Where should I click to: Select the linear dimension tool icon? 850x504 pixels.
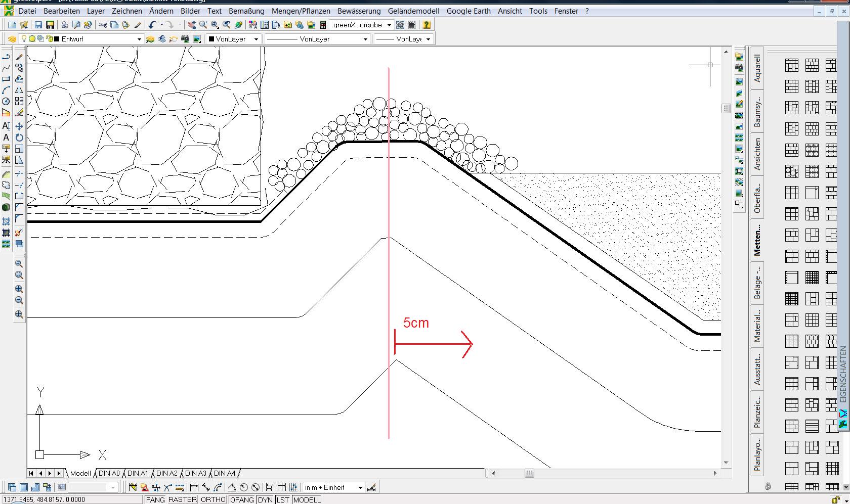tap(194, 488)
